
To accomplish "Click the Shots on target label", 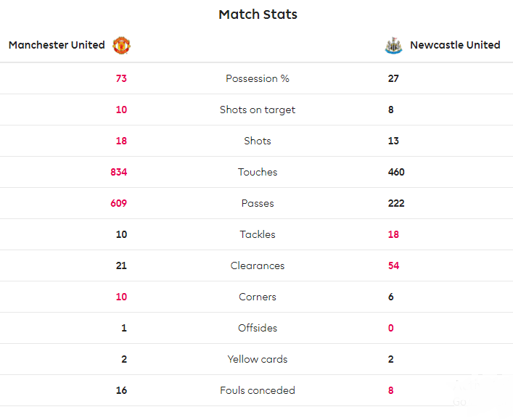I will point(258,110).
